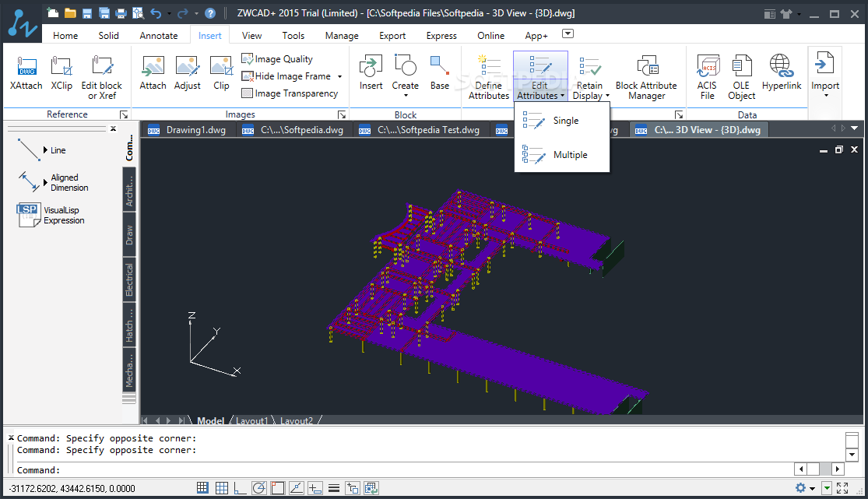Open the Layout1 sheet tab
This screenshot has width=868, height=499.
click(252, 421)
